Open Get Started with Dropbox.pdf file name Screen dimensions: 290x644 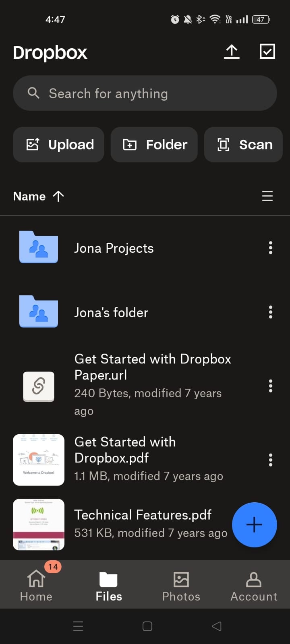coord(125,450)
